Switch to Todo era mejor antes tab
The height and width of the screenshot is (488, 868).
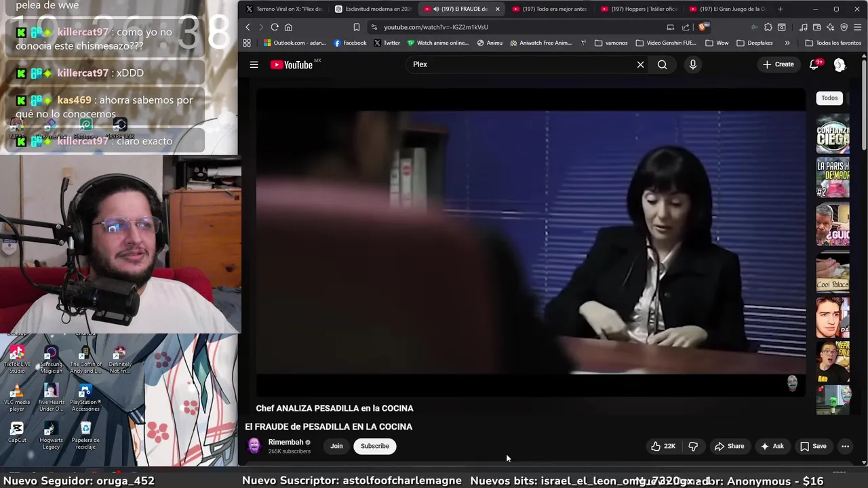(x=550, y=9)
